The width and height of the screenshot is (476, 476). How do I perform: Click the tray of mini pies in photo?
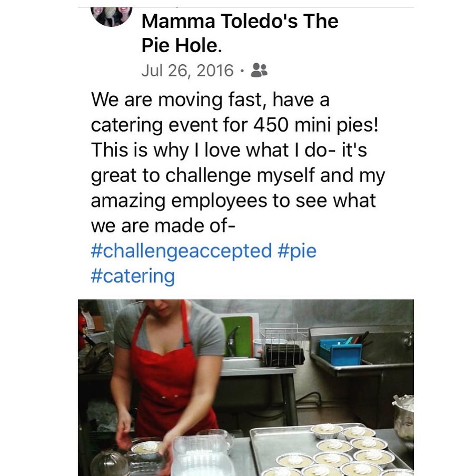(330, 450)
